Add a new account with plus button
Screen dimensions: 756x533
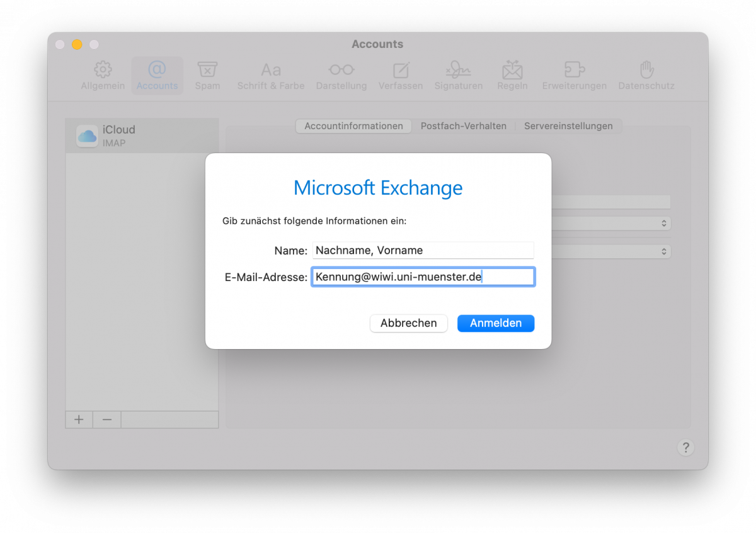pos(79,420)
